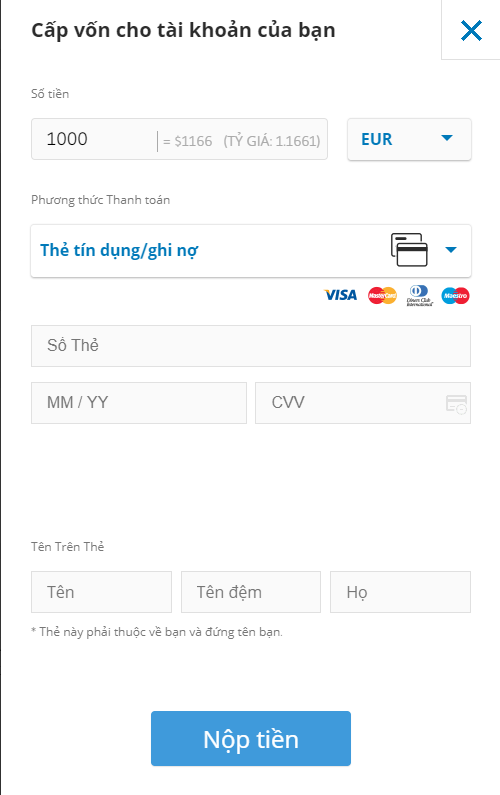
Task: Open the Thẻ tín dụng/ghi nợ payment dropdown
Action: click(251, 251)
